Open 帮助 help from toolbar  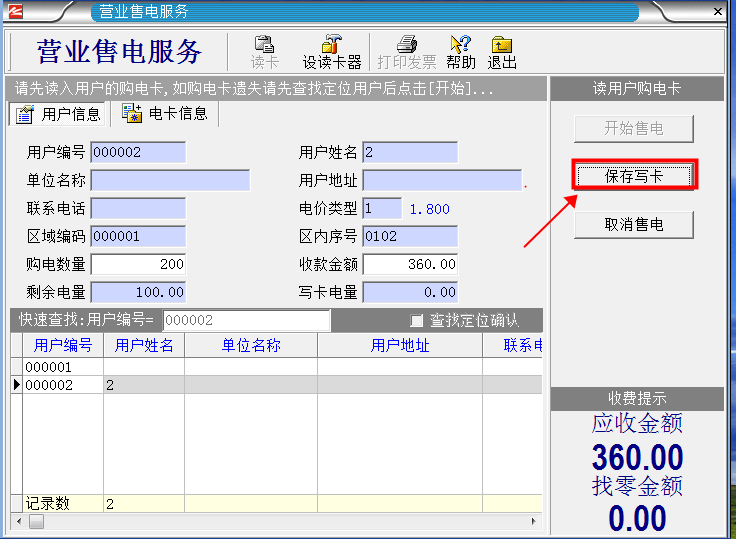click(x=461, y=51)
